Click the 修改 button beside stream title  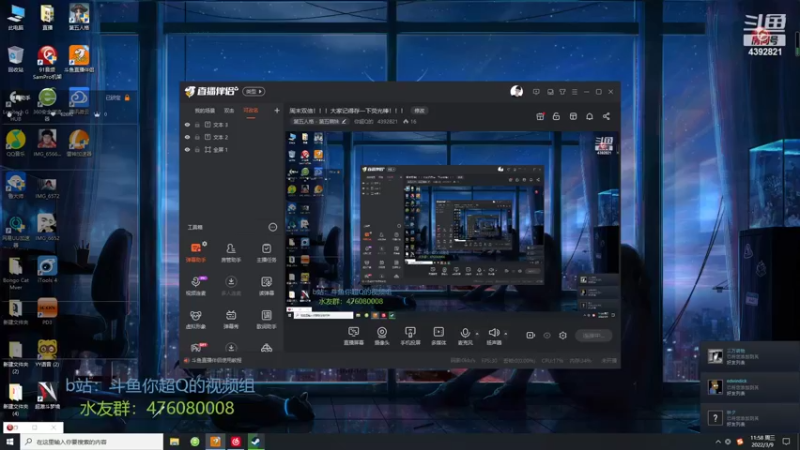419,111
